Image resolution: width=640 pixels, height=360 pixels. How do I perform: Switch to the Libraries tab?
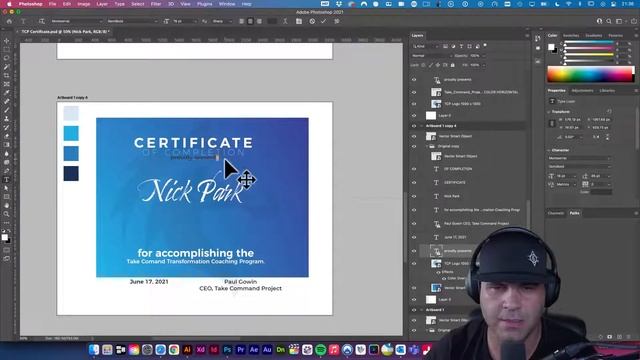[607, 91]
